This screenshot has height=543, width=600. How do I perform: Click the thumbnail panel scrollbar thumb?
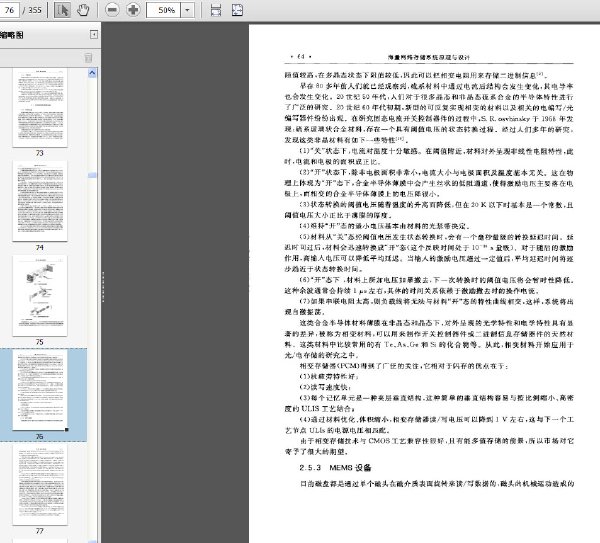click(92, 175)
